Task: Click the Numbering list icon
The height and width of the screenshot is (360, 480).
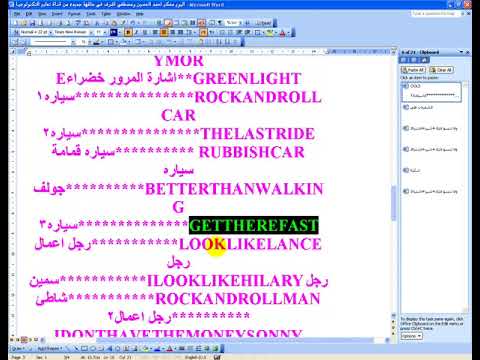Action: pos(222,32)
